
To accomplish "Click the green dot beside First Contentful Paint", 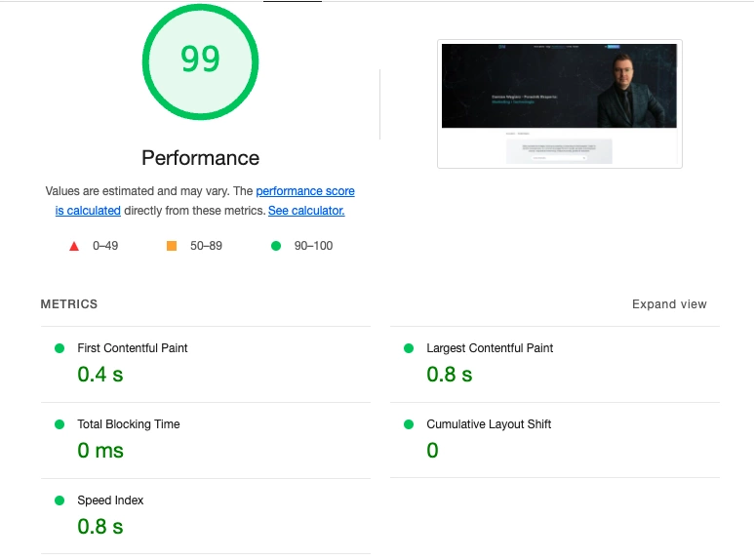I will click(60, 348).
